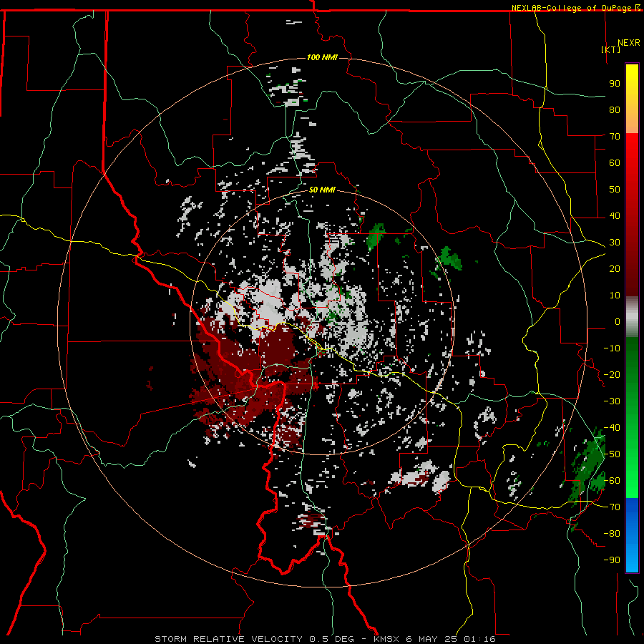Viewport: 644px width, 644px height.
Task: Click the positive 90 scale value
Action: (615, 84)
